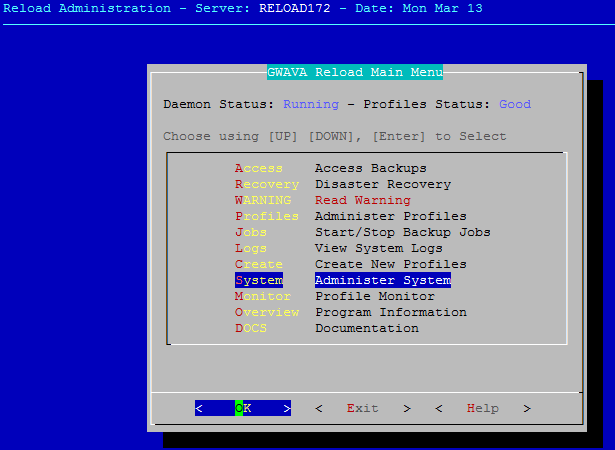Click 'Profile Monitor' description text
The width and height of the screenshot is (615, 450).
click(x=375, y=296)
